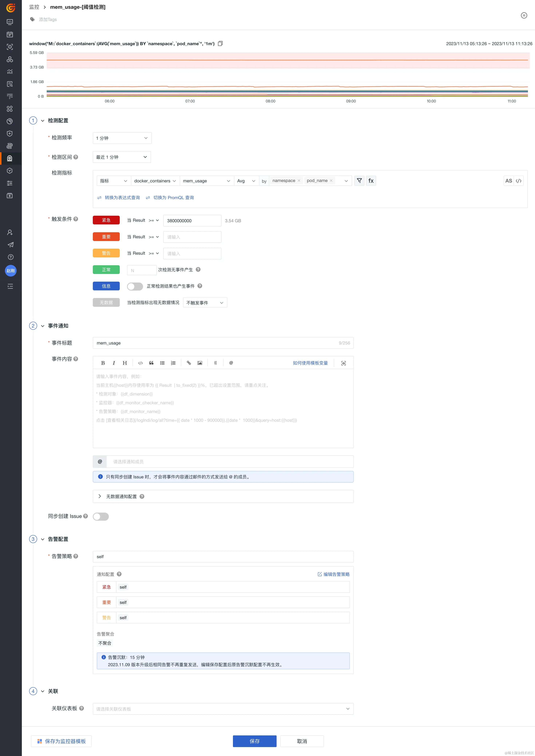The width and height of the screenshot is (535, 756).
Task: Open the no-data event action dropdown
Action: click(x=205, y=303)
